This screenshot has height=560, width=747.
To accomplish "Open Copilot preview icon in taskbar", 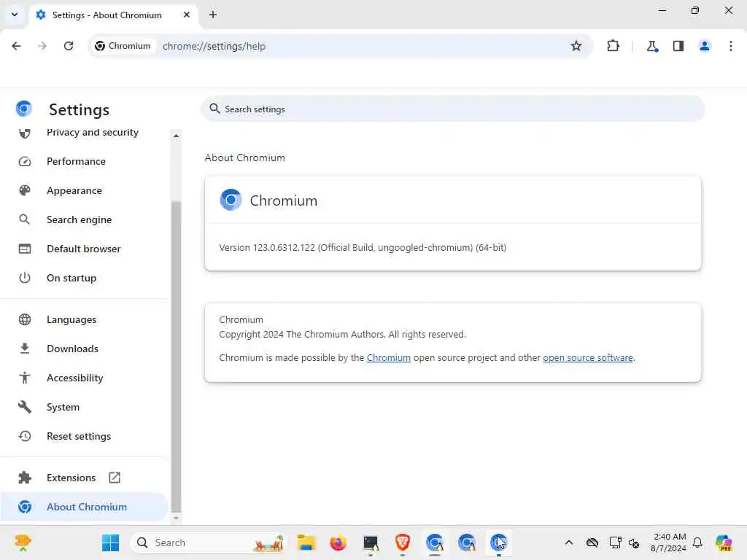I will (724, 542).
